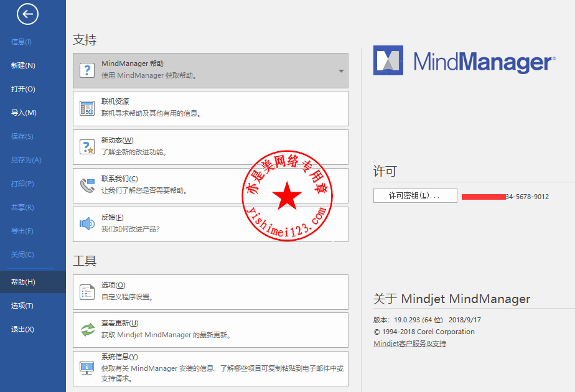This screenshot has height=392, width=575.
Task: Expand the MindManager 帮助 dropdown arrow
Action: 341,71
